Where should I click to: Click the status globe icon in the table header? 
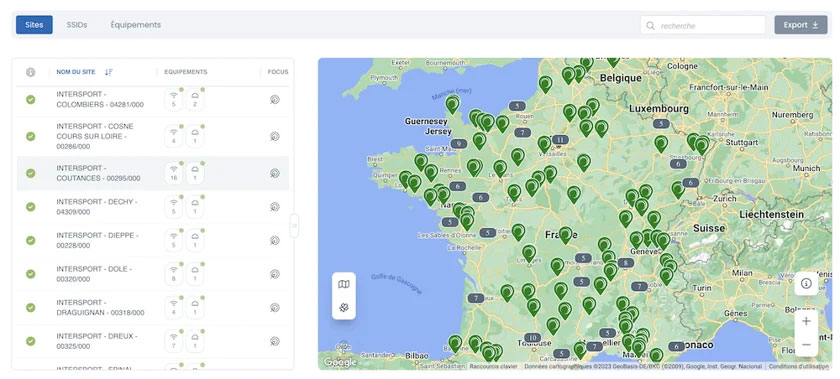click(x=31, y=72)
